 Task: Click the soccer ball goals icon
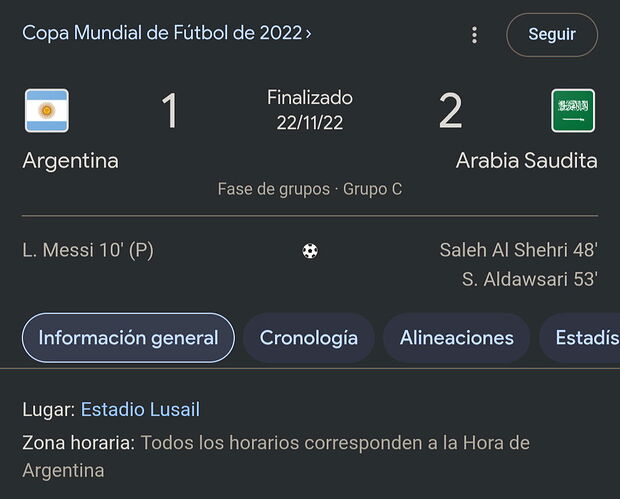(x=310, y=251)
